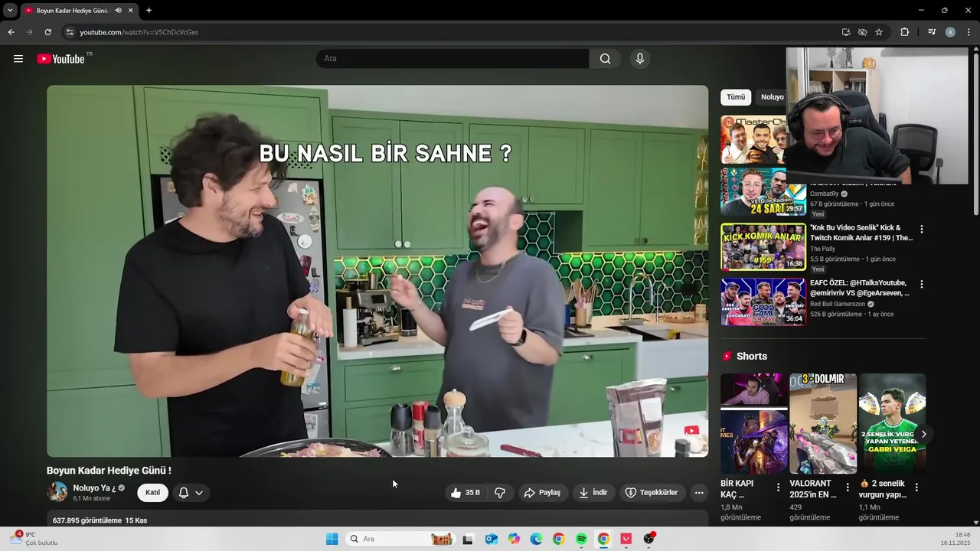Image resolution: width=980 pixels, height=551 pixels.
Task: Open options for the 'BİR KAPI KAÇ' short
Action: click(x=779, y=487)
